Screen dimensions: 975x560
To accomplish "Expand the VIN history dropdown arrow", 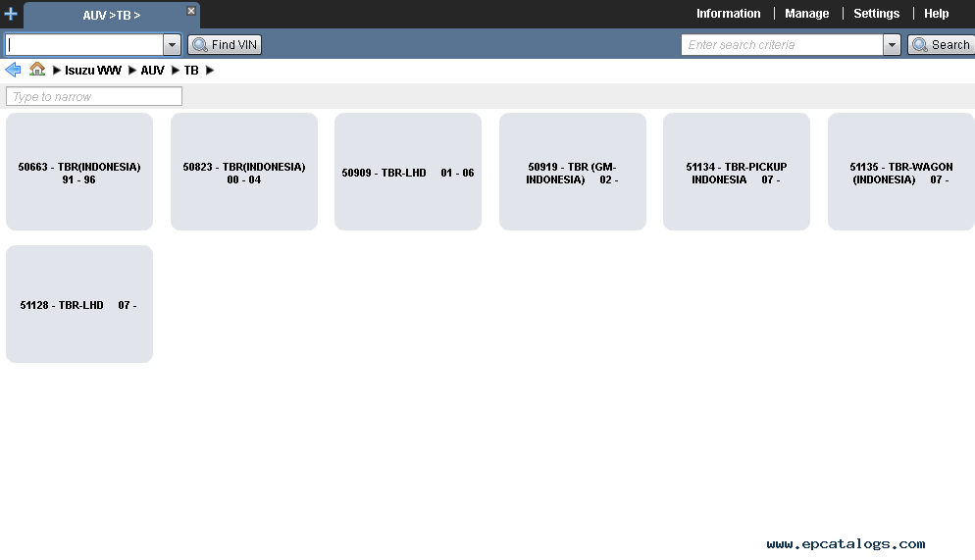I will pos(173,45).
